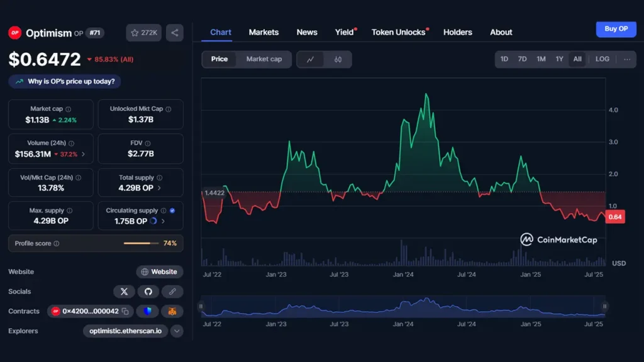Image resolution: width=644 pixels, height=362 pixels.
Task: Grab the right range slider handle
Action: pos(604,306)
